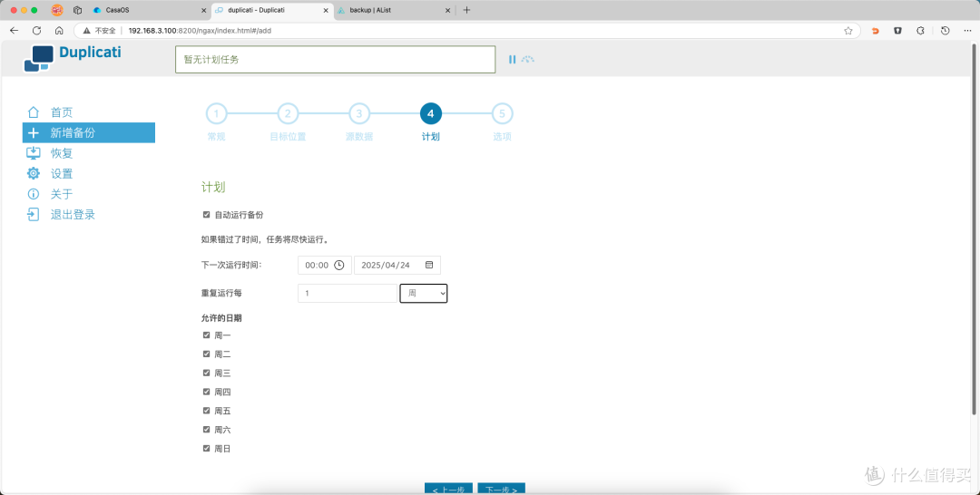Open the workspaces cube icon in title bar
The image size is (980, 495).
pos(77,10)
